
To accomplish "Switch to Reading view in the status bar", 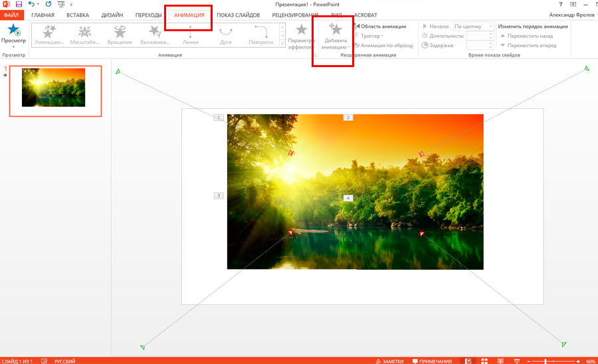I will click(500, 361).
